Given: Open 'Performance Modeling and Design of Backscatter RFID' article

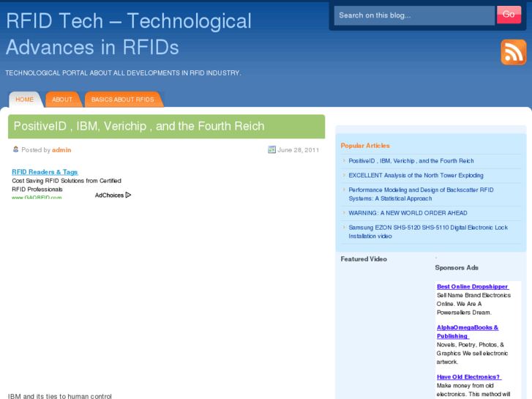Looking at the screenshot, I should click(421, 194).
